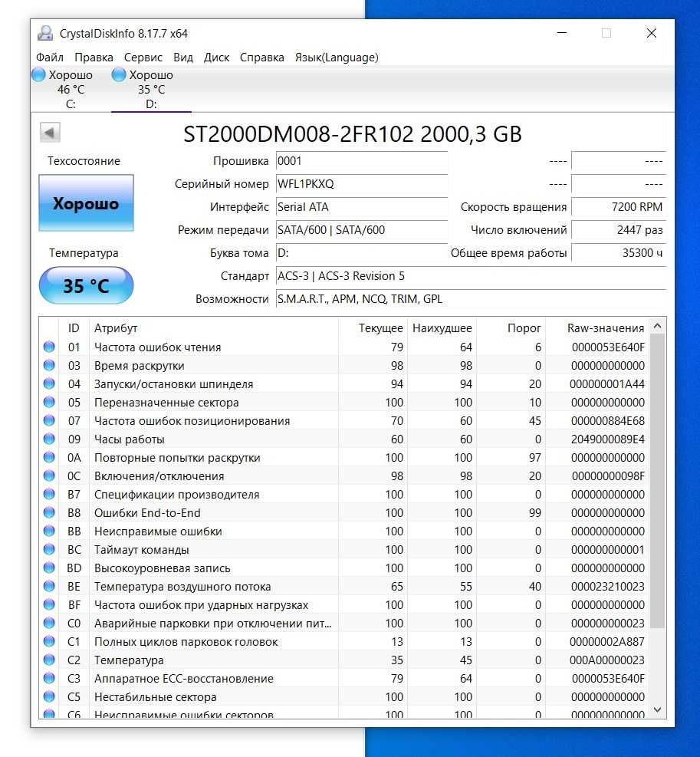Click status orb for attribute C0 row

pos(49,622)
